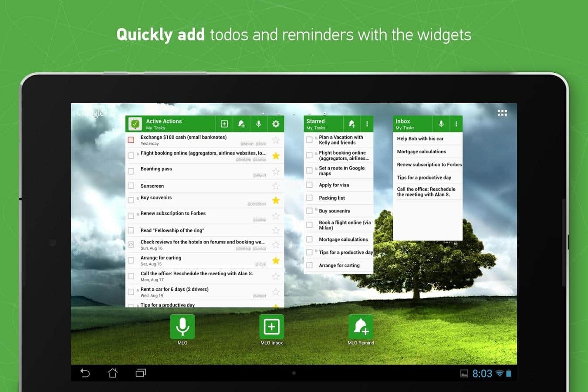Add reminder bell in Starred widget header
Image resolution: width=588 pixels, height=392 pixels.
click(352, 124)
